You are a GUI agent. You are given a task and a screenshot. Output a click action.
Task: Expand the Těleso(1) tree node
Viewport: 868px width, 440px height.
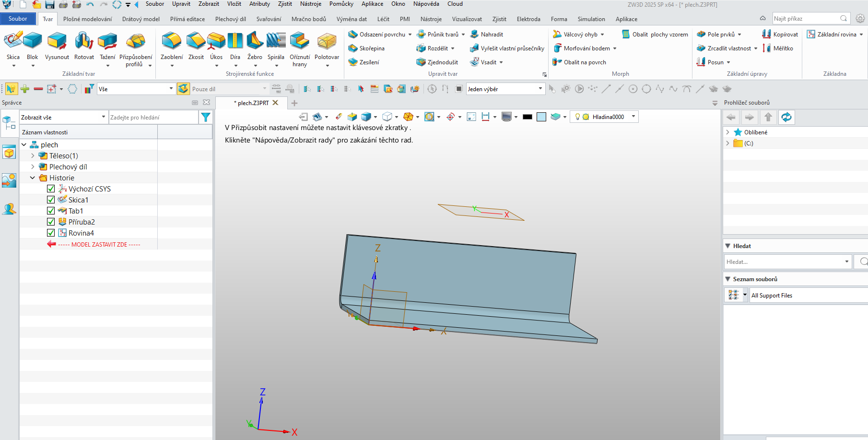[33, 155]
